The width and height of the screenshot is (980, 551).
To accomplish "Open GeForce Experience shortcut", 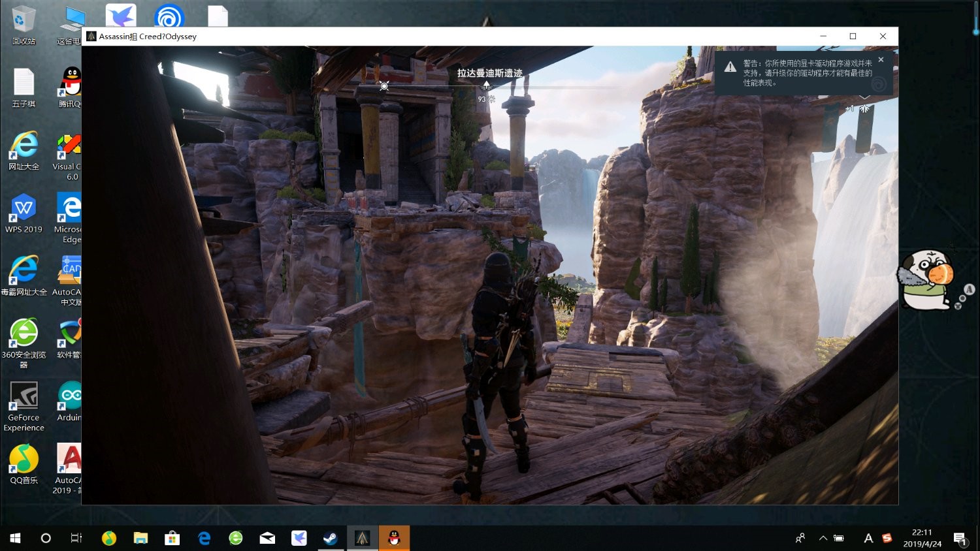I will coord(24,406).
